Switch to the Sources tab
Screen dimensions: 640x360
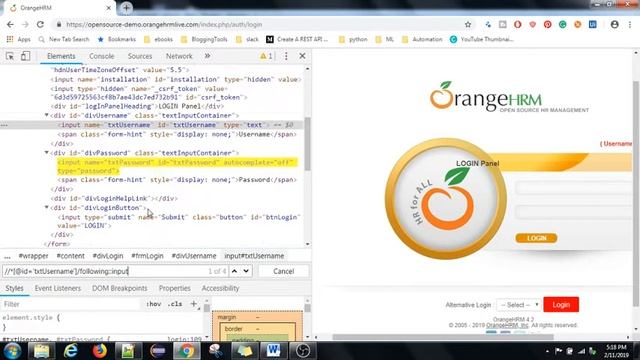coord(140,56)
